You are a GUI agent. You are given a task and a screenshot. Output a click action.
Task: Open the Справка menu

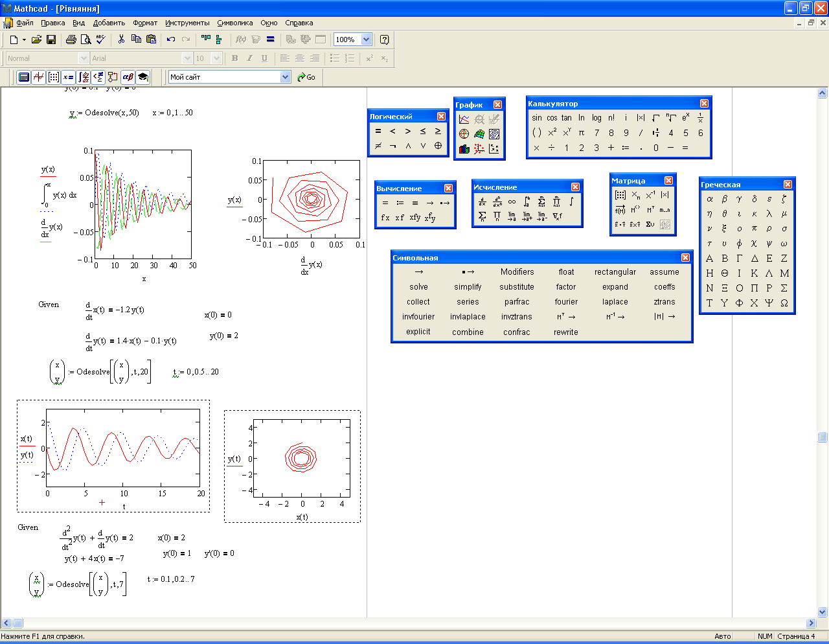[x=299, y=23]
